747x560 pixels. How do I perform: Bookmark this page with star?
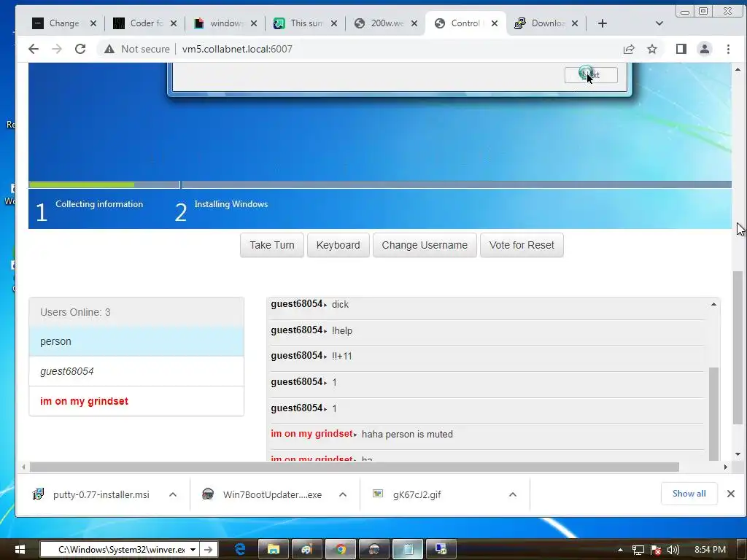(652, 49)
